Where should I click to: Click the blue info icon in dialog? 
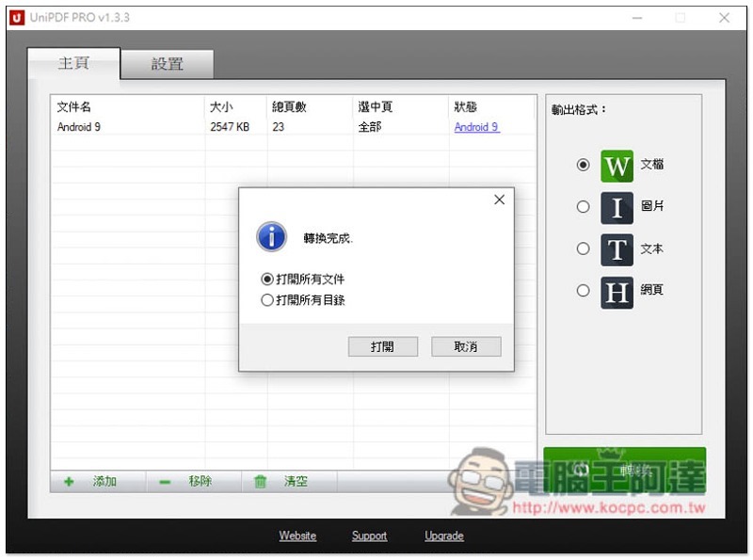coord(271,236)
